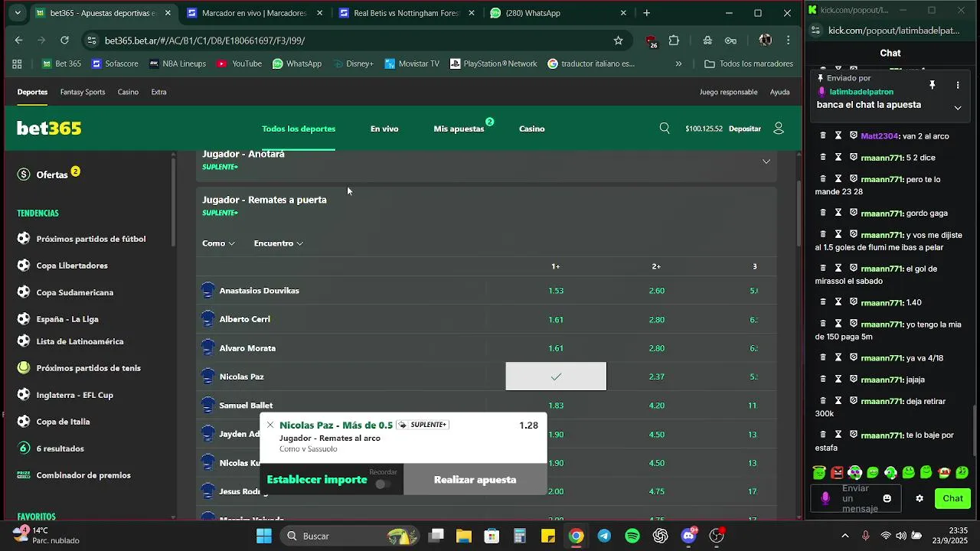Remove Nicolas Paz selection with X in slip

click(x=269, y=425)
